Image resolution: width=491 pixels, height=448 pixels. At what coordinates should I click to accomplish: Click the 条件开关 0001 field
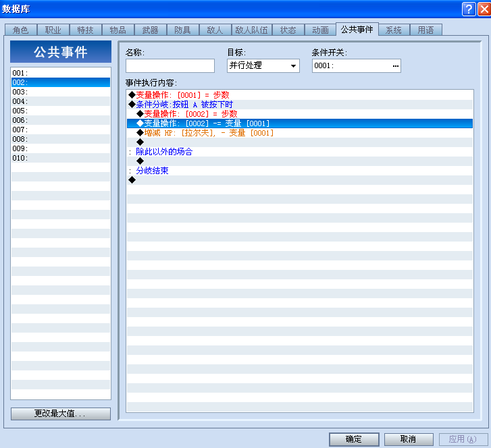pos(357,65)
